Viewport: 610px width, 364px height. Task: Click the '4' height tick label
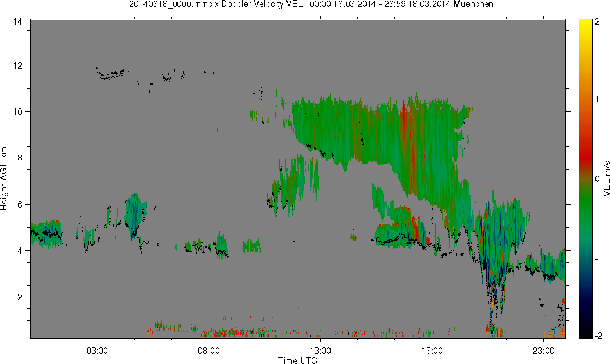19,251
